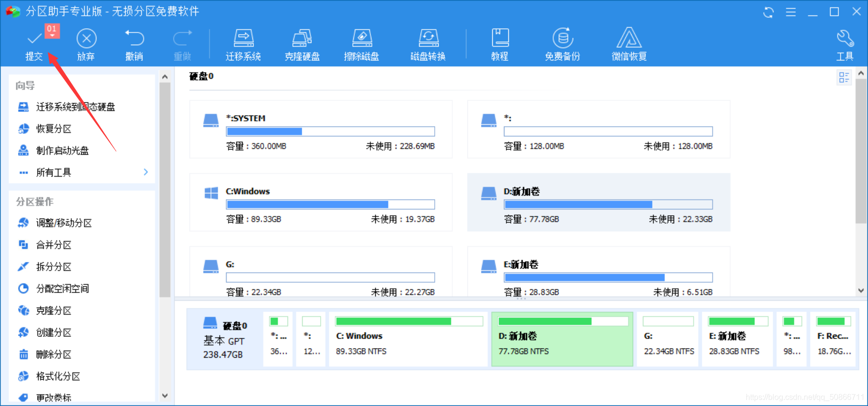The height and width of the screenshot is (406, 868).
Task: Select D: 新加卷 77.78GB disk map block
Action: coord(562,339)
